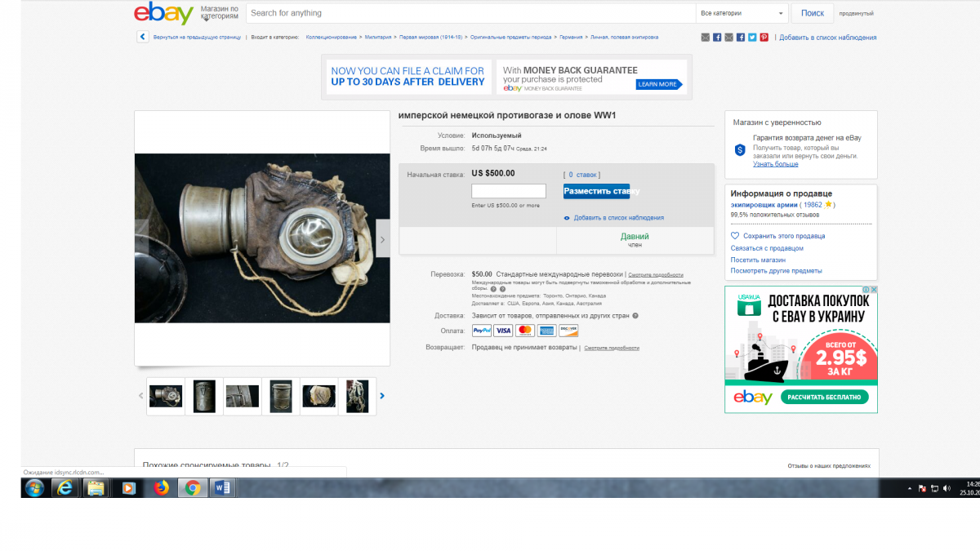This screenshot has height=551, width=980.
Task: Click the shipping 'Смотрите подробности' link
Action: click(656, 275)
